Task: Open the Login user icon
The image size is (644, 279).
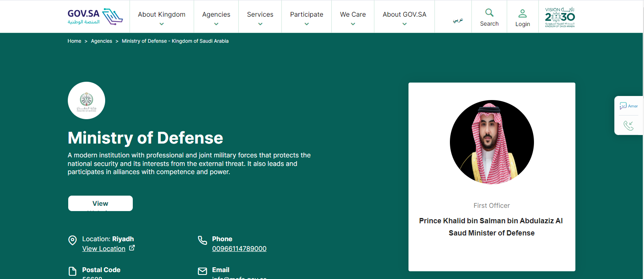Action: pyautogui.click(x=523, y=13)
